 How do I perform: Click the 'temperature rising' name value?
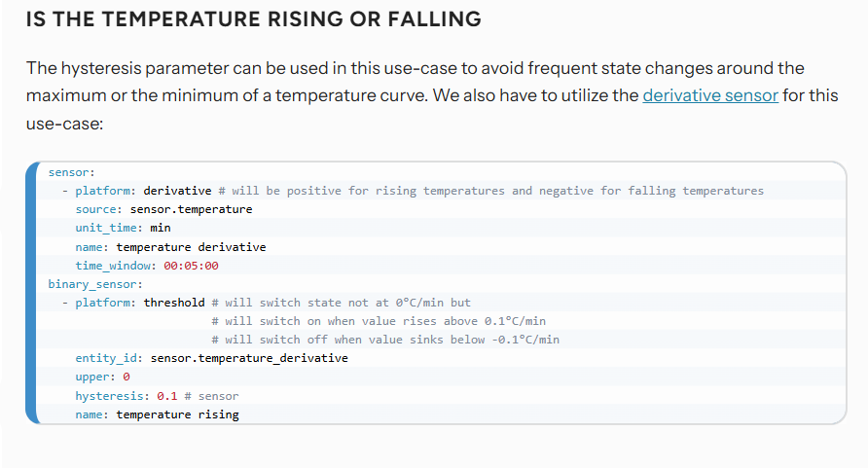tap(178, 414)
